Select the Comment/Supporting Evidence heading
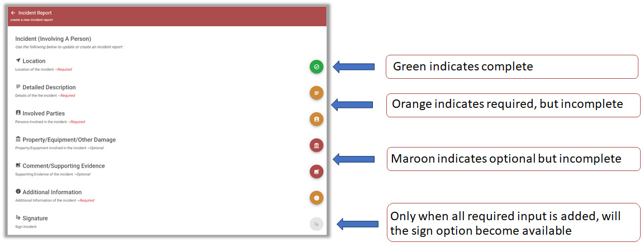644x247 pixels. click(64, 166)
